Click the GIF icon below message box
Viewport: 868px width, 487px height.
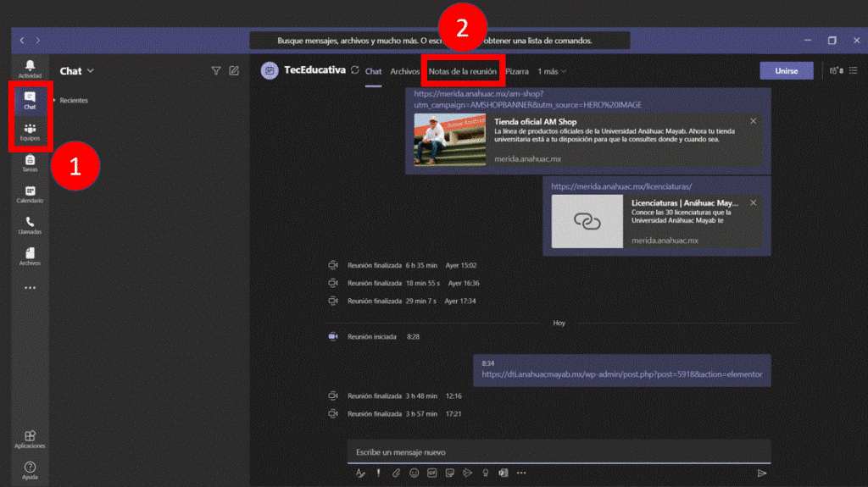[x=431, y=473]
